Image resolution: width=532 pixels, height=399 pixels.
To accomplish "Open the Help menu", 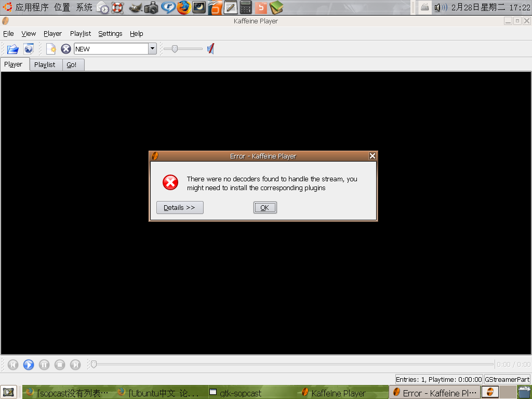I will coord(137,34).
